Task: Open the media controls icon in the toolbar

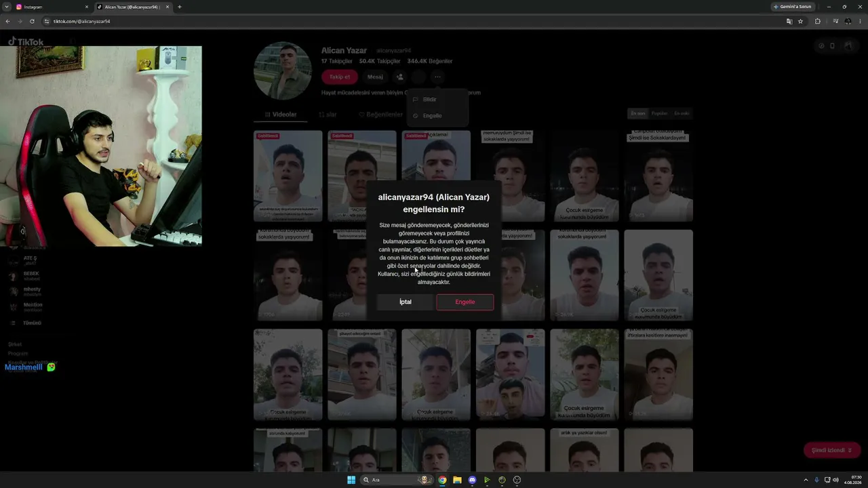Action: (x=835, y=21)
